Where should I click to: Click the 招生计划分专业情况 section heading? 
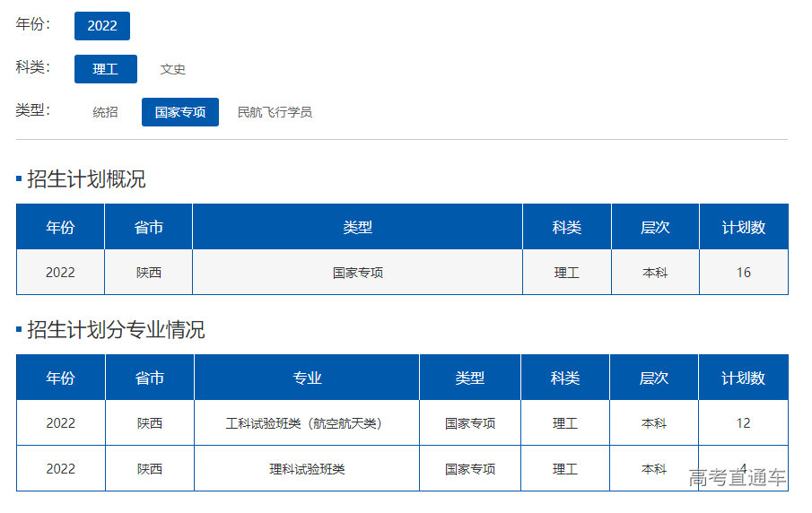point(116,330)
